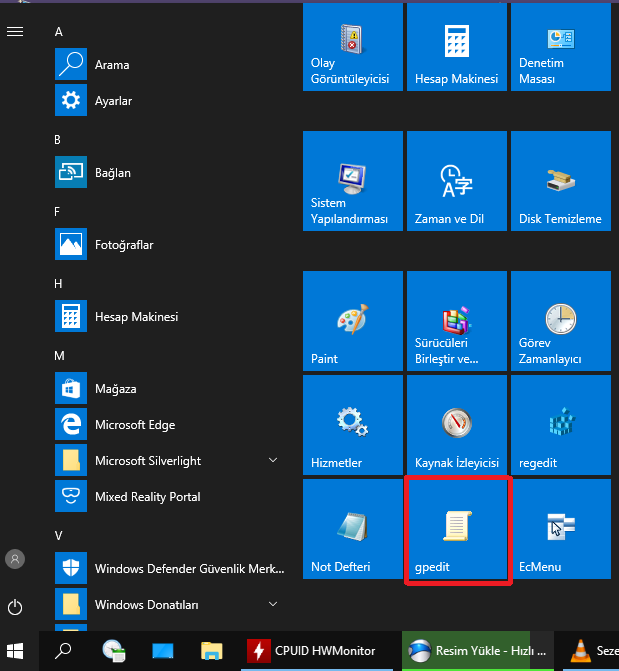Switch to the VLC taskbar window
This screenshot has height=671, width=619.
click(591, 651)
